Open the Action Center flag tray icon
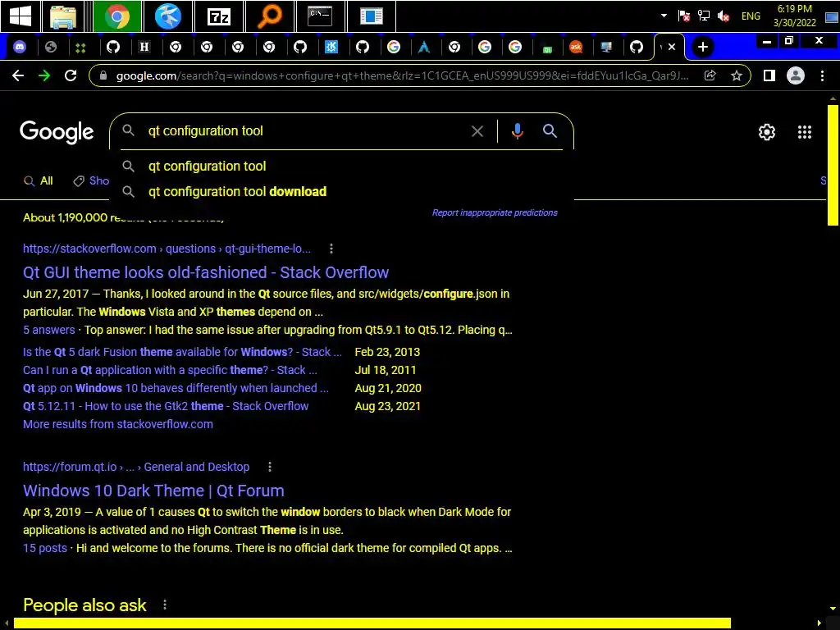840x630 pixels. [683, 16]
